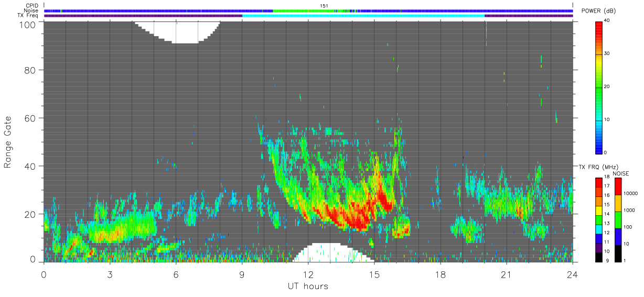Click the Noise row label above the plot
The height and width of the screenshot is (297, 644).
tap(31, 10)
